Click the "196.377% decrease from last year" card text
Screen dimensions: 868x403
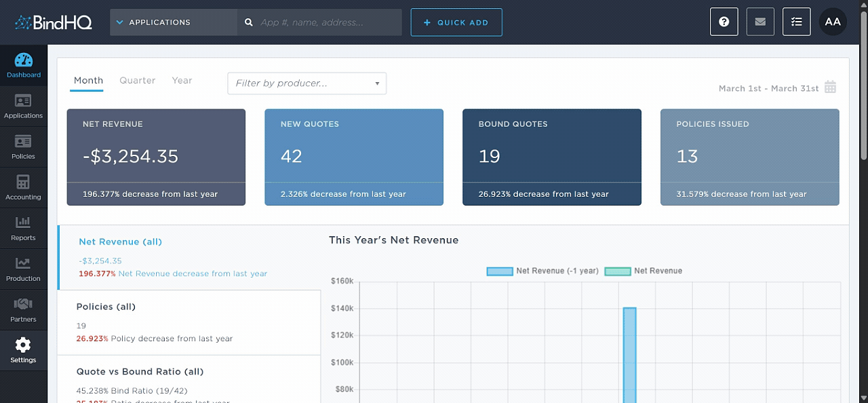click(151, 194)
